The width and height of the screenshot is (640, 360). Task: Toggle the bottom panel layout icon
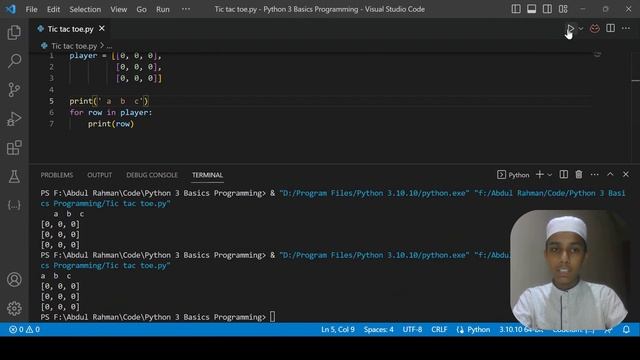531,9
